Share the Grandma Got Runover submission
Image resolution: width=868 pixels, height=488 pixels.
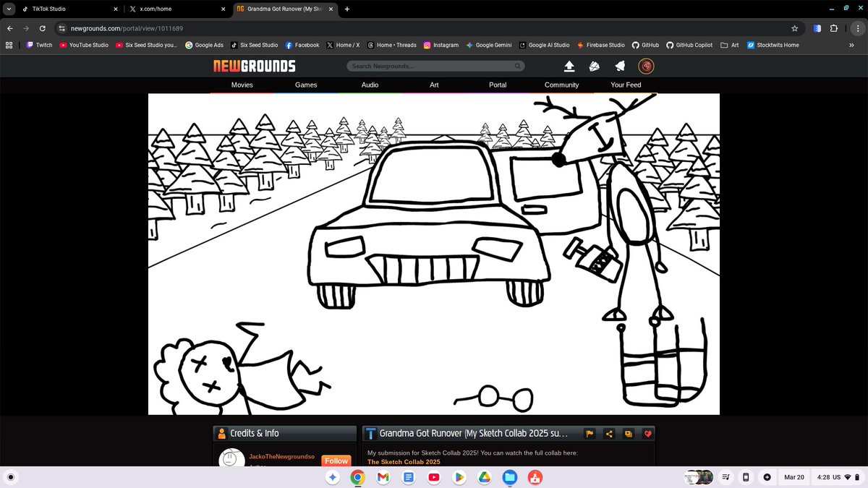609,434
